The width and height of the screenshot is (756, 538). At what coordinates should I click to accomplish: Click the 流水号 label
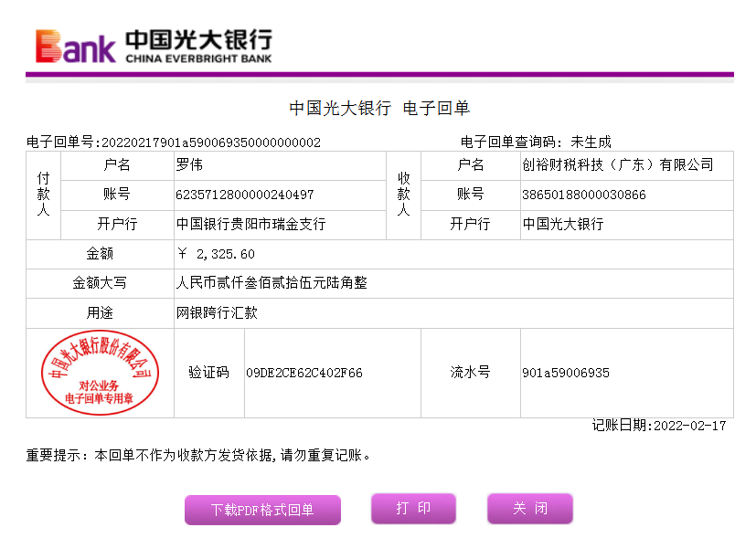point(470,373)
